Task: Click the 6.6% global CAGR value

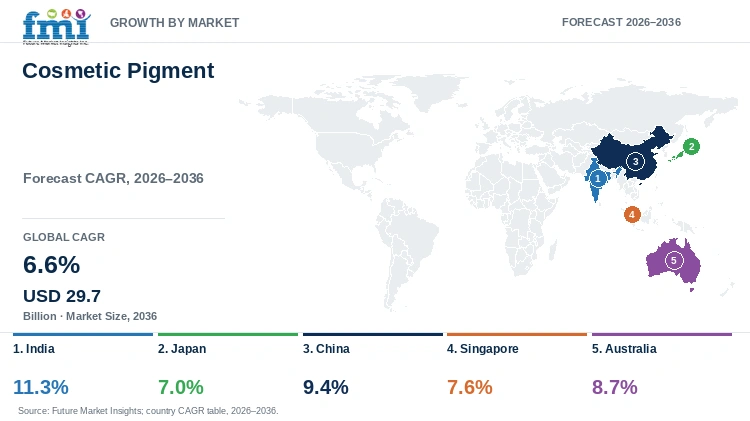Action: [x=52, y=265]
